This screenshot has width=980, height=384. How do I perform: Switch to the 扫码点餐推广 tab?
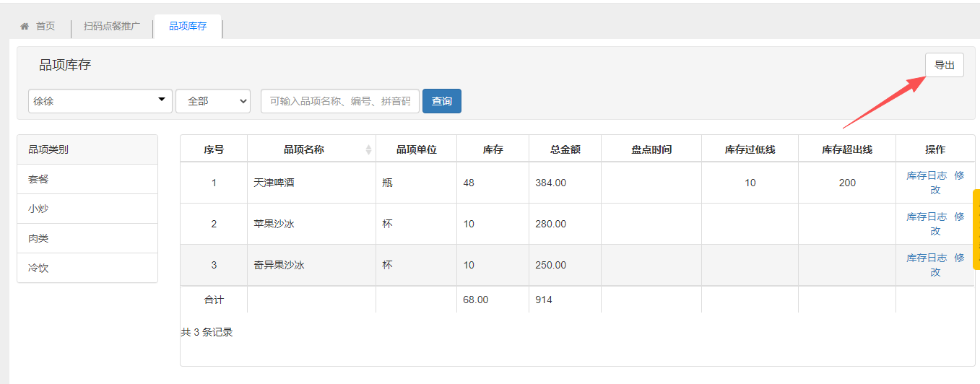point(112,26)
